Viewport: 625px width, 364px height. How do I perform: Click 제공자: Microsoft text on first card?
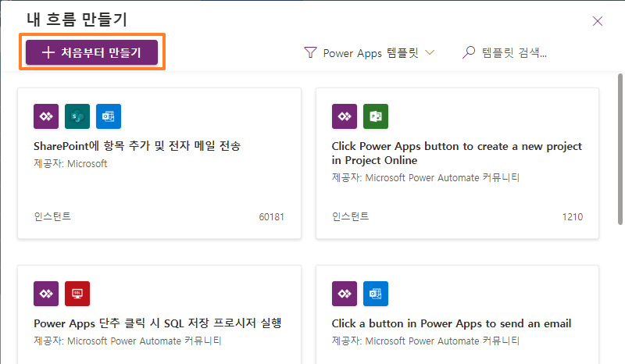pos(70,163)
